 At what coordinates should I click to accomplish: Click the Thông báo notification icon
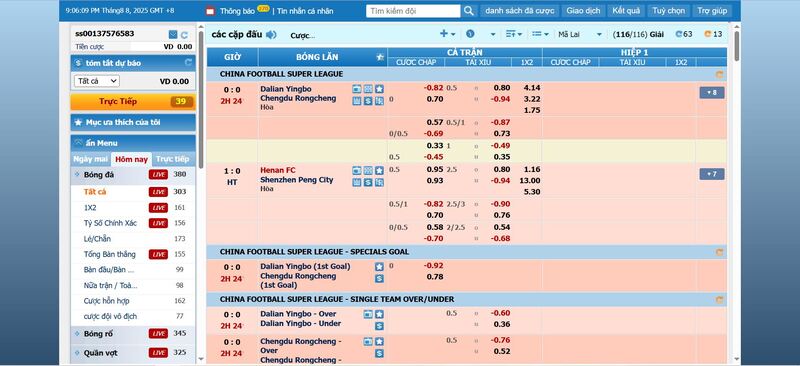(210, 11)
